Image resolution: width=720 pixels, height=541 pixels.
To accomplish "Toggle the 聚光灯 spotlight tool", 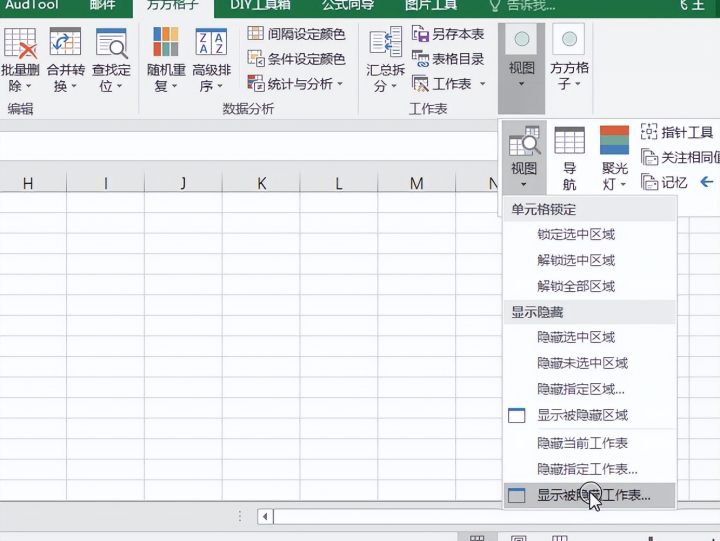I will click(x=614, y=158).
